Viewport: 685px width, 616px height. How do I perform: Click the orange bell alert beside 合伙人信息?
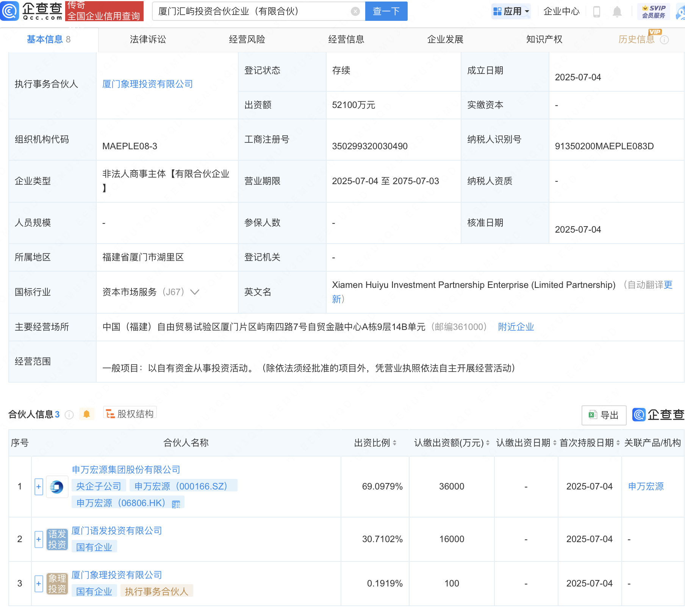pos(86,414)
